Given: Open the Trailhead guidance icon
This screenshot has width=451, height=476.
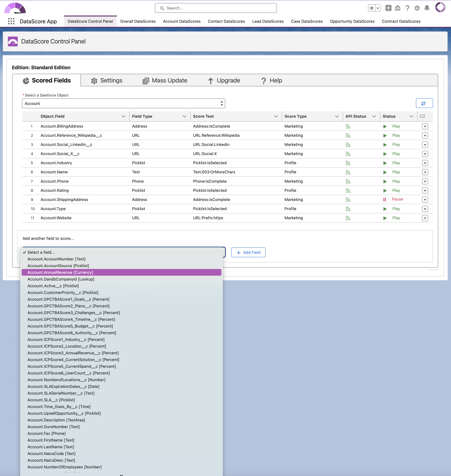Looking at the screenshot, I should 398,8.
